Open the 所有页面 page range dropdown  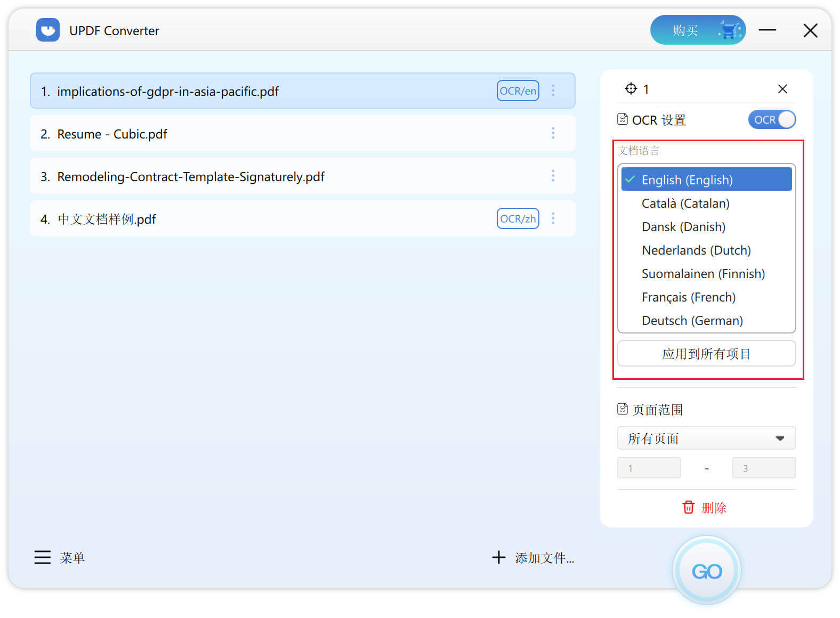707,438
